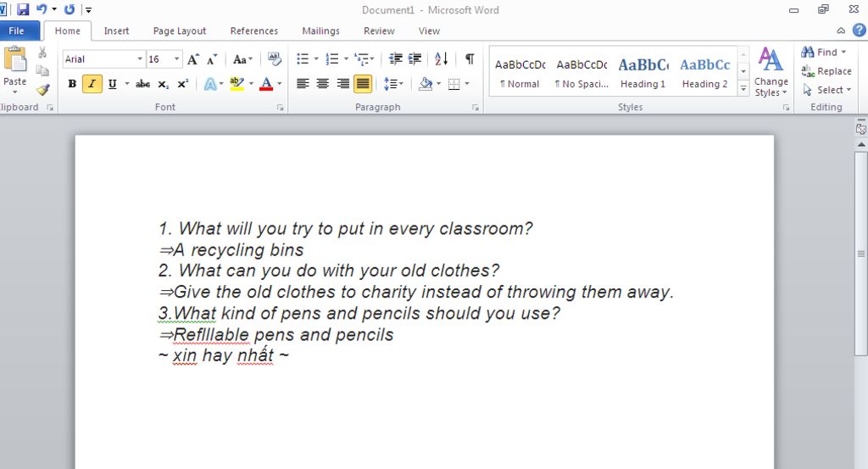Center-align the paragraph text
The image size is (868, 469).
click(x=323, y=84)
